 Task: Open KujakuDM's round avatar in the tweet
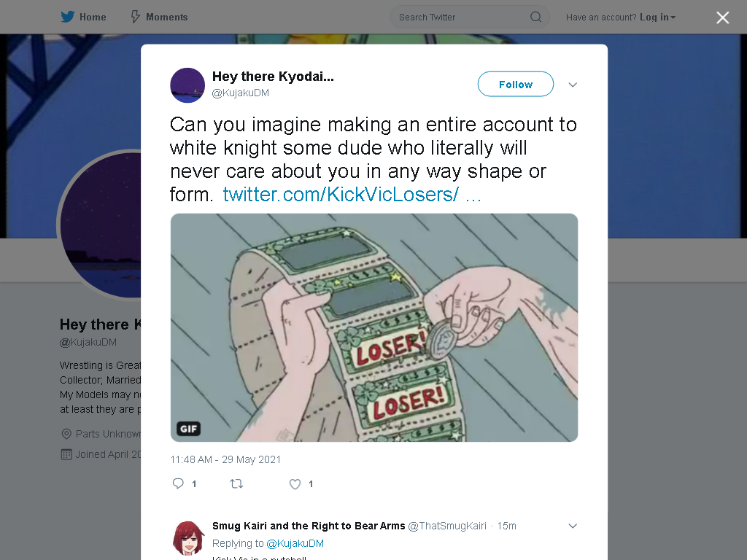pos(187,85)
